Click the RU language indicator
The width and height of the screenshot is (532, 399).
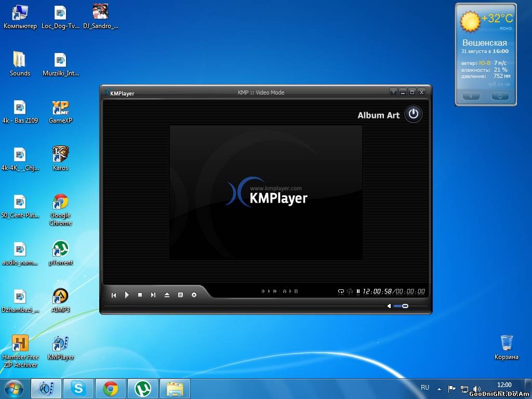coord(425,388)
